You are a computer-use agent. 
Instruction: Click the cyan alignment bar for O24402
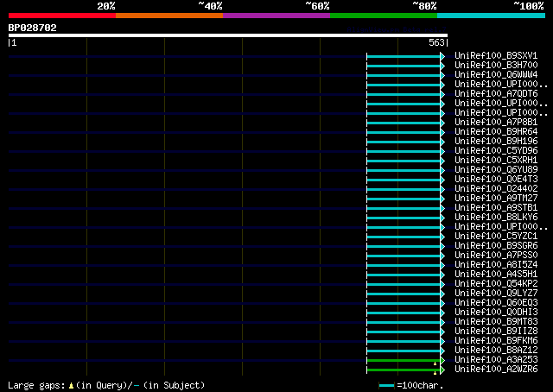click(404, 190)
